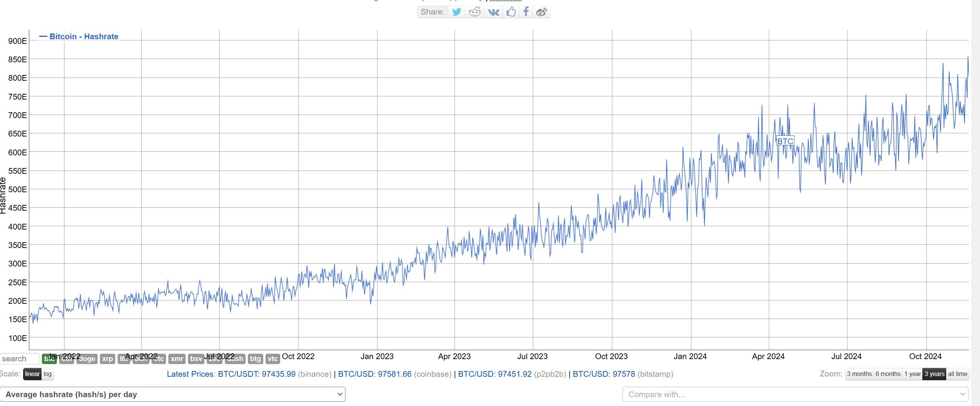Open the BTC/USD coinbase price link

click(x=375, y=374)
